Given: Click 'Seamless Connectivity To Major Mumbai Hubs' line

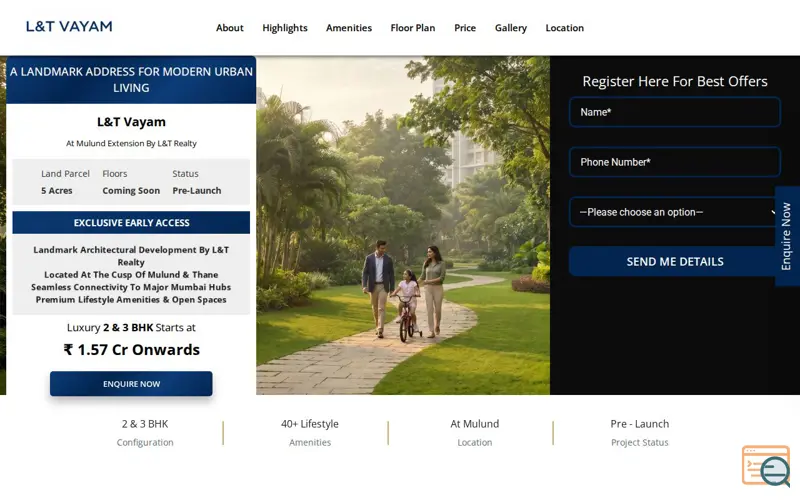Looking at the screenshot, I should point(131,287).
